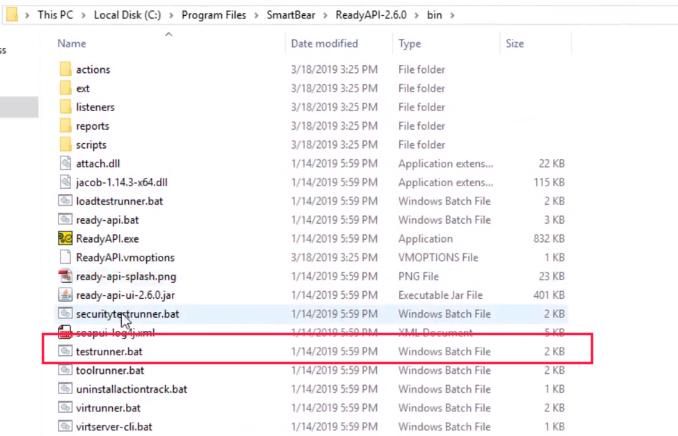Click the virtserver-cli.bat file icon
The image size is (678, 436).
[x=65, y=426]
